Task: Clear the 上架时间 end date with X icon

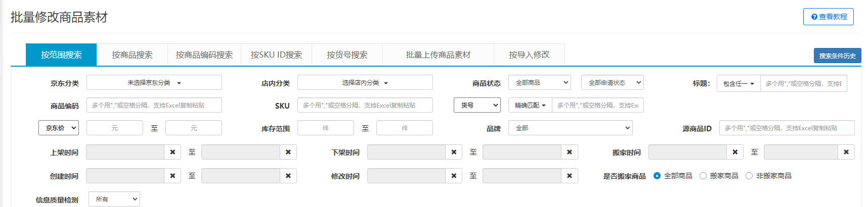Action: (288, 152)
